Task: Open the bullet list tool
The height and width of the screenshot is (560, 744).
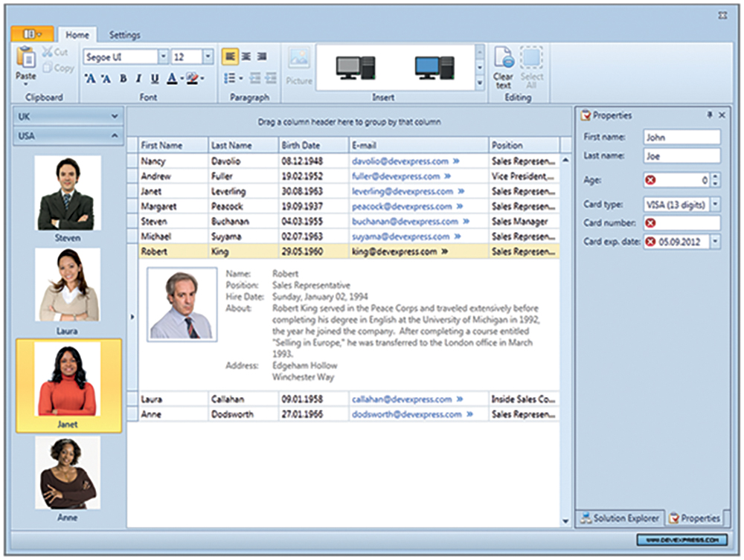Action: pyautogui.click(x=230, y=78)
